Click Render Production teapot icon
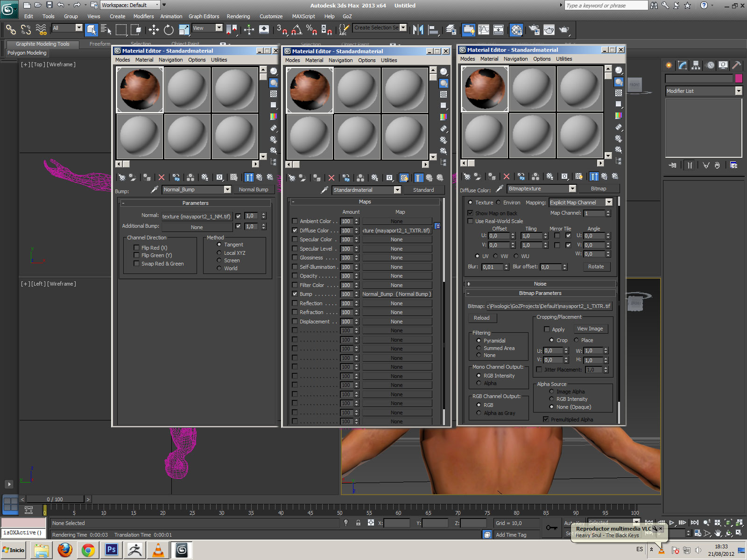The image size is (747, 560). [x=564, y=30]
